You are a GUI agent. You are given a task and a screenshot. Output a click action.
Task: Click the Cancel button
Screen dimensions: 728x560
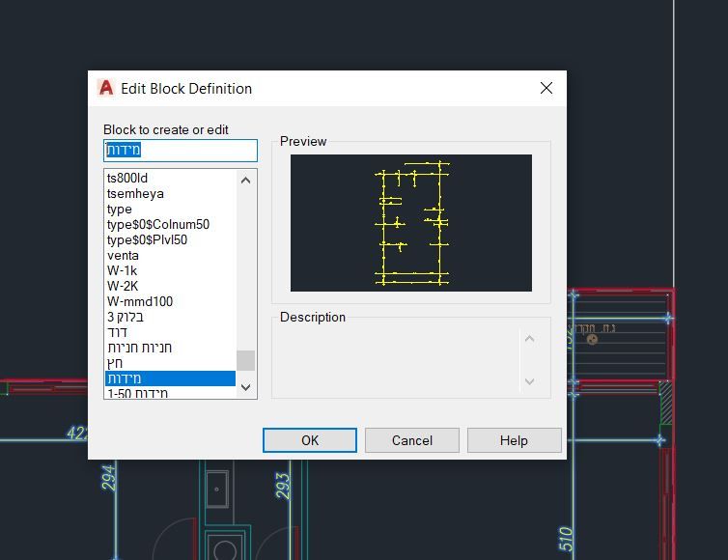412,439
